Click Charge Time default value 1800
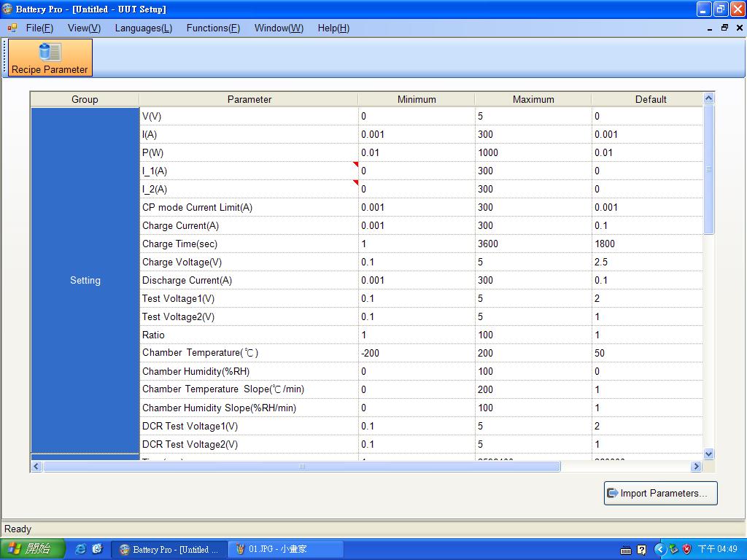The width and height of the screenshot is (747, 560). click(x=648, y=244)
